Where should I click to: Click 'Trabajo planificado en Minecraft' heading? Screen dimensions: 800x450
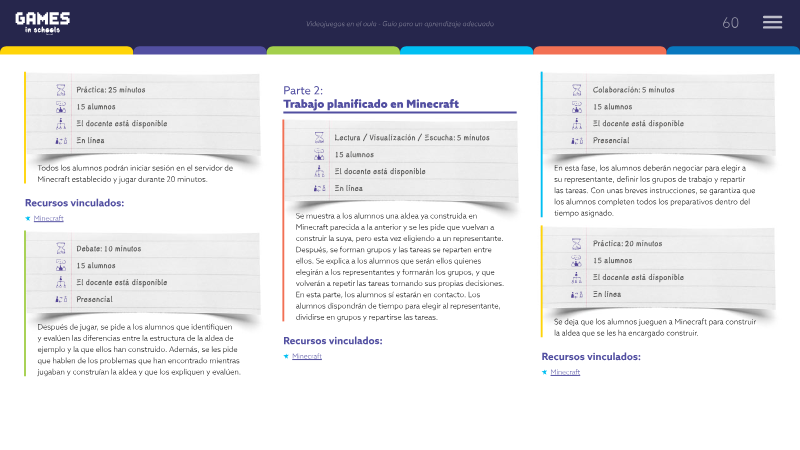click(371, 104)
